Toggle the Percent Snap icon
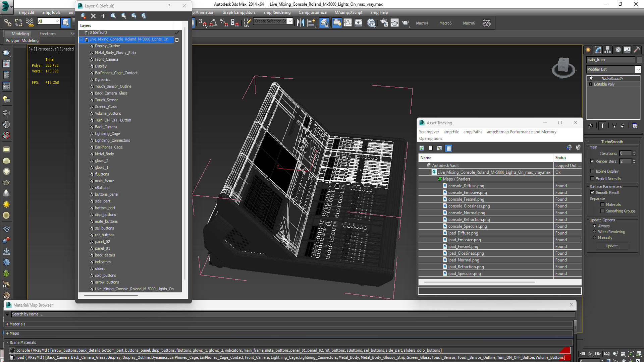Image resolution: width=644 pixels, height=362 pixels. (224, 23)
